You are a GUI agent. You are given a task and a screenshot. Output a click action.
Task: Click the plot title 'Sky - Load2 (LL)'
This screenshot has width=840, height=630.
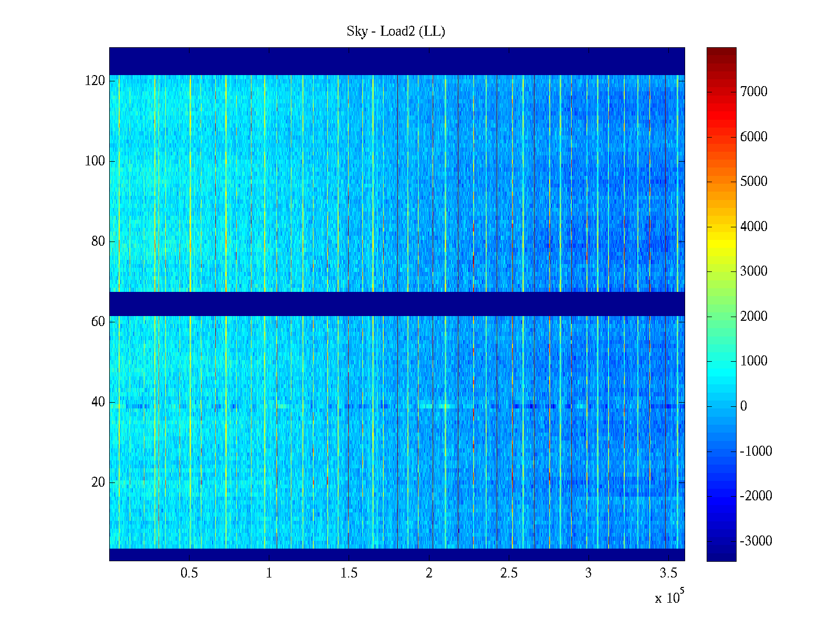(x=396, y=31)
